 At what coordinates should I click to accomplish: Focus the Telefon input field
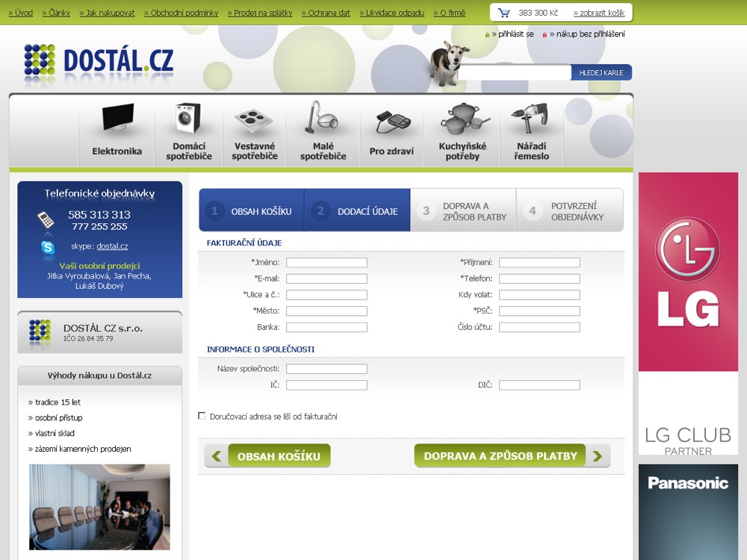tap(540, 279)
